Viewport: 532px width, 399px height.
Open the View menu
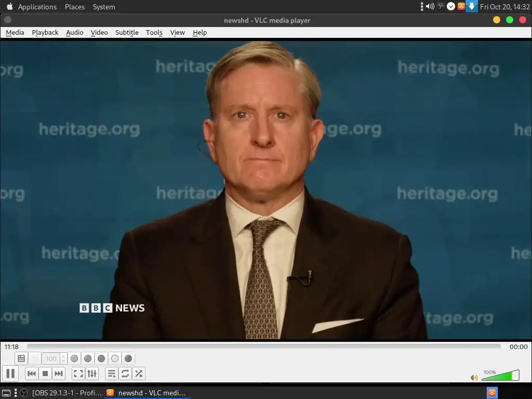[178, 33]
